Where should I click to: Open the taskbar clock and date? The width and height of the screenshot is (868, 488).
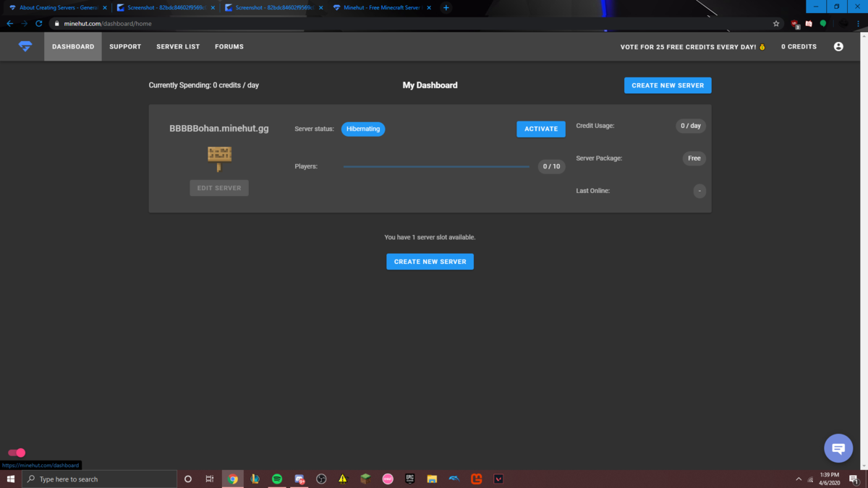click(x=830, y=479)
